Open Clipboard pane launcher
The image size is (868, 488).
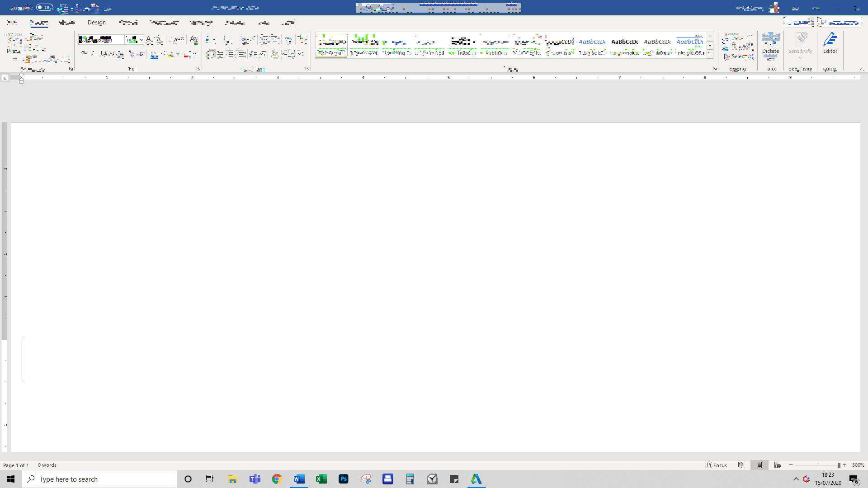(71, 69)
